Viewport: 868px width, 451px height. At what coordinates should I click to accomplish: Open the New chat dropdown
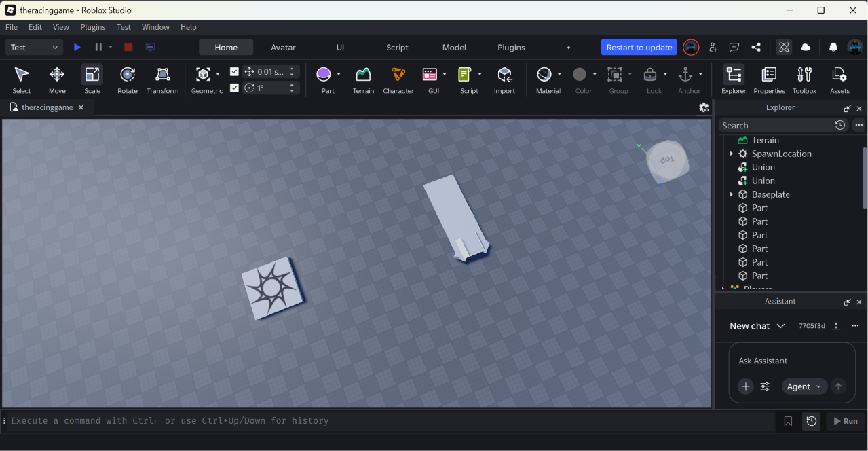[757, 326]
